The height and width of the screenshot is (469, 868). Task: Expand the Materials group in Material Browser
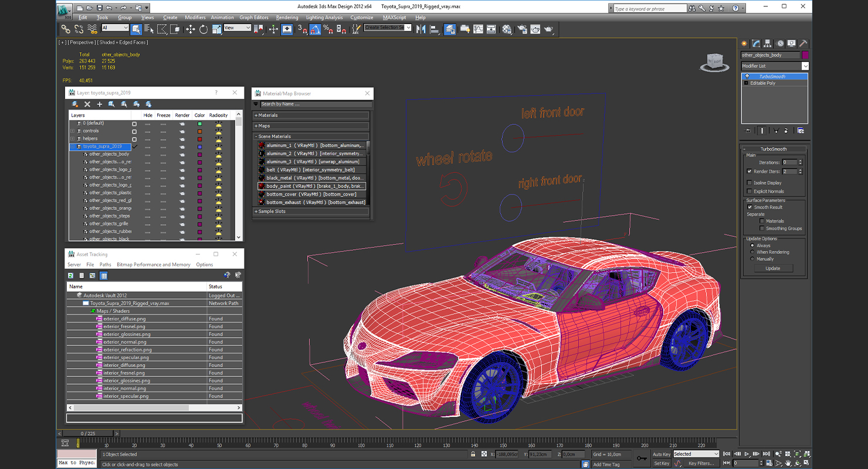tap(311, 115)
